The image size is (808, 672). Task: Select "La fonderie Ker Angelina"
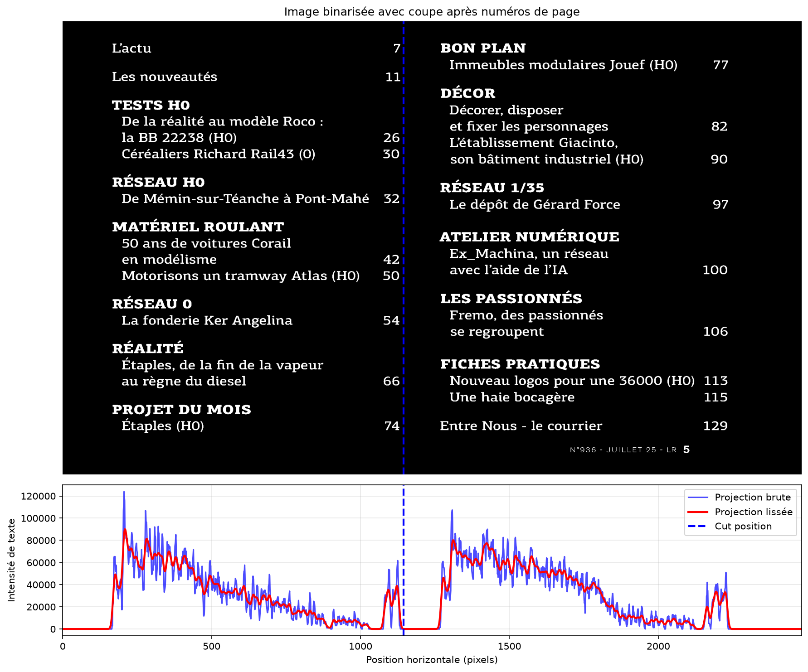(x=207, y=320)
